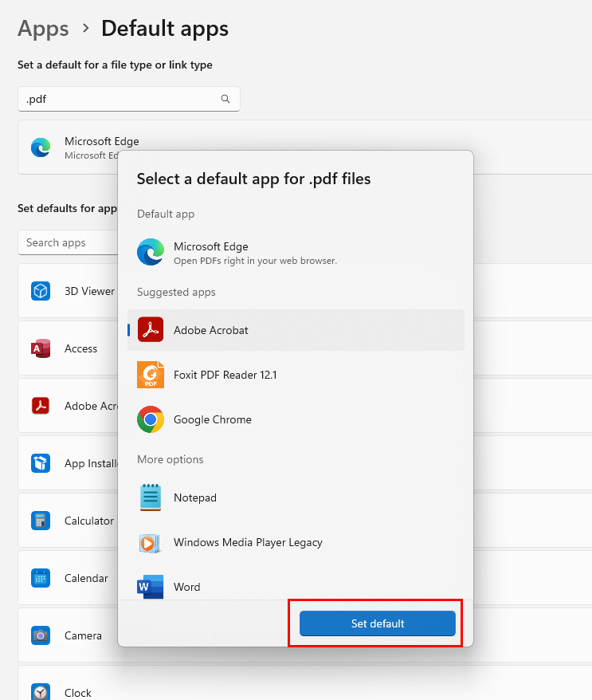Select Windows Media Player Legacy
Screen dimensions: 592x700
click(296, 542)
